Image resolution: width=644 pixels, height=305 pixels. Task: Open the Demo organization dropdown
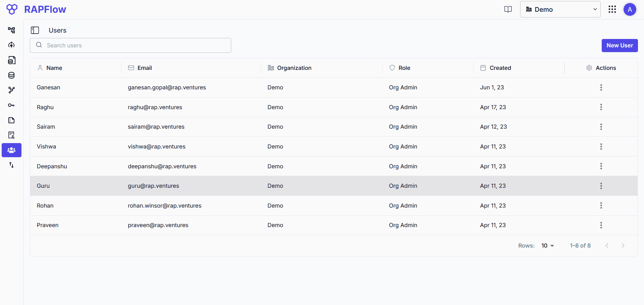pyautogui.click(x=560, y=9)
